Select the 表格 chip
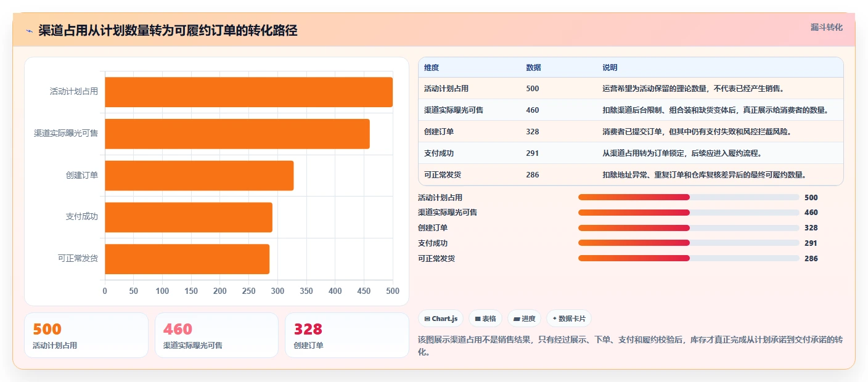 pyautogui.click(x=485, y=319)
